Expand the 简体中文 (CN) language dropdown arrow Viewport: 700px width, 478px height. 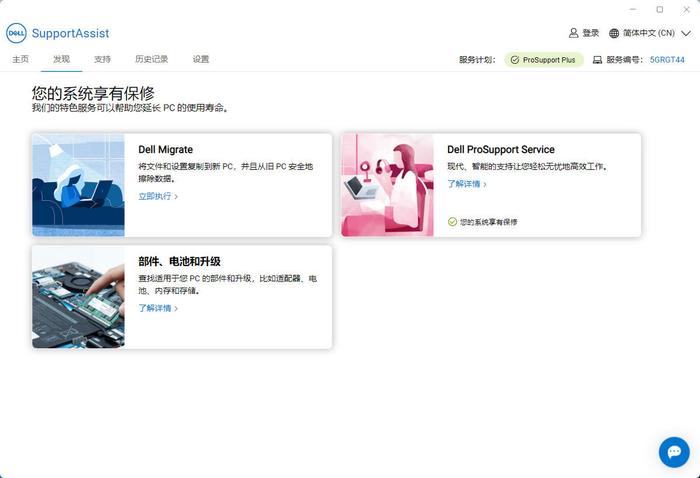686,33
